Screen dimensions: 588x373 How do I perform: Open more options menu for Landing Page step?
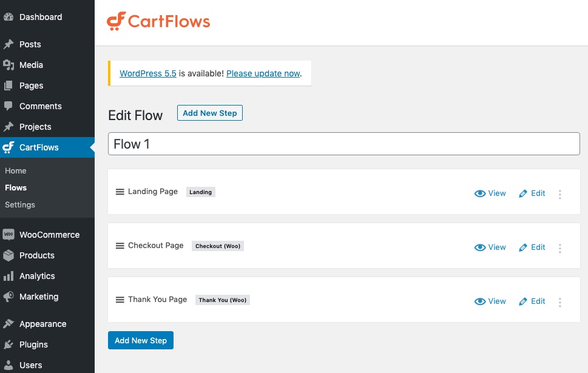[560, 194]
